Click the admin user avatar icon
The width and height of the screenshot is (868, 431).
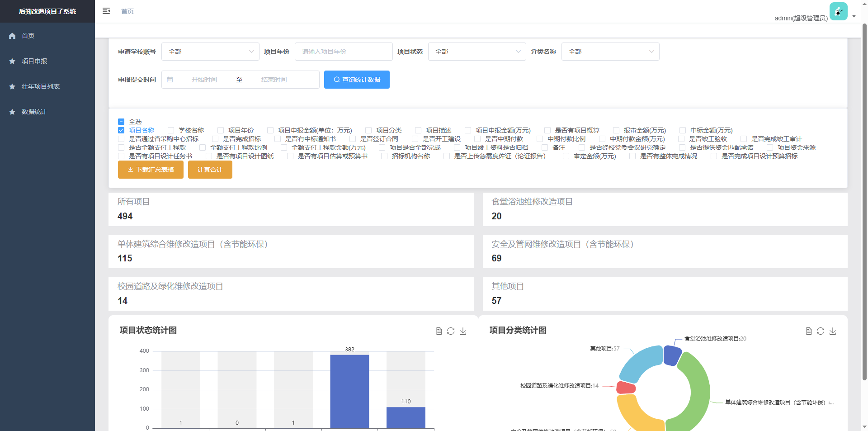click(x=838, y=11)
